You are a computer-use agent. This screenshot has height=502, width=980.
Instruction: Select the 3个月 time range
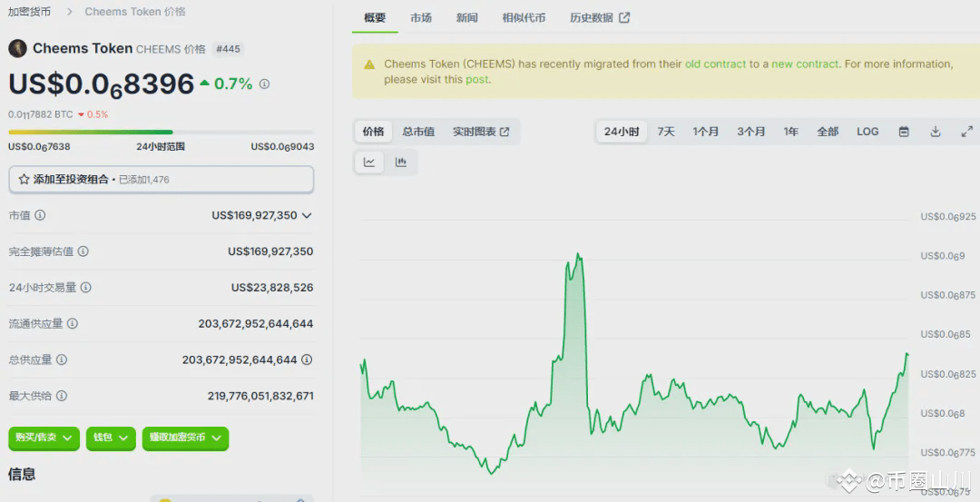[751, 132]
